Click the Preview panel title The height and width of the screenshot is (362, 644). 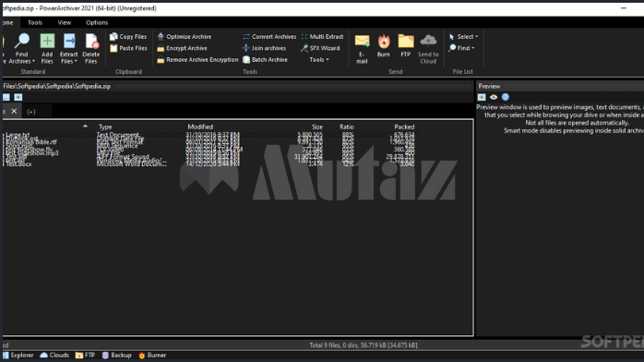point(489,86)
